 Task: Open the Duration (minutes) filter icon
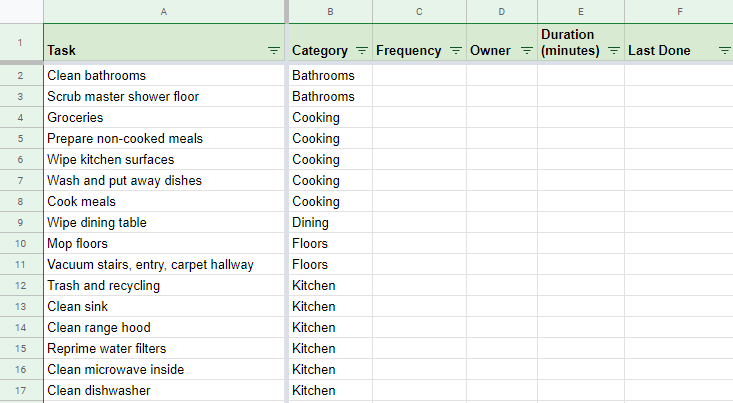point(614,50)
